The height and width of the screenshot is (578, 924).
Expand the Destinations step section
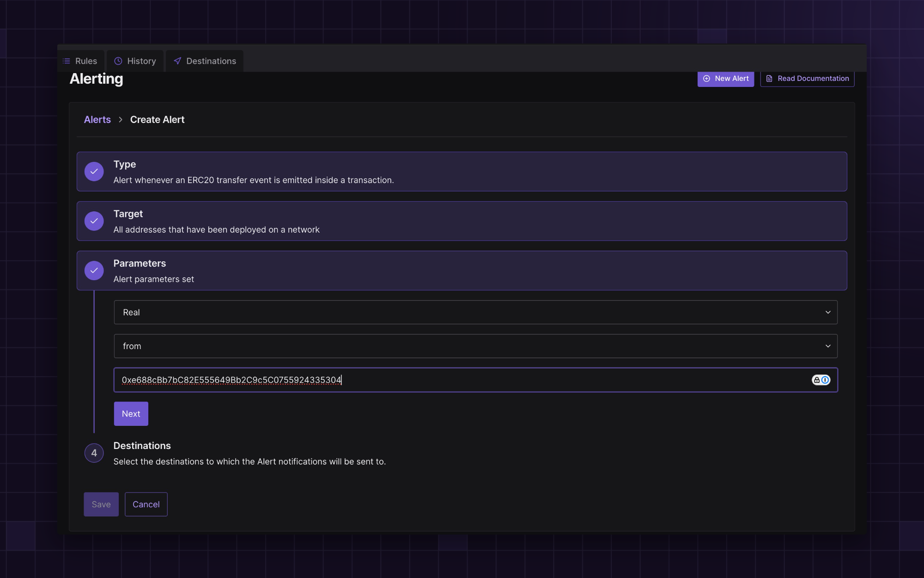click(x=142, y=446)
